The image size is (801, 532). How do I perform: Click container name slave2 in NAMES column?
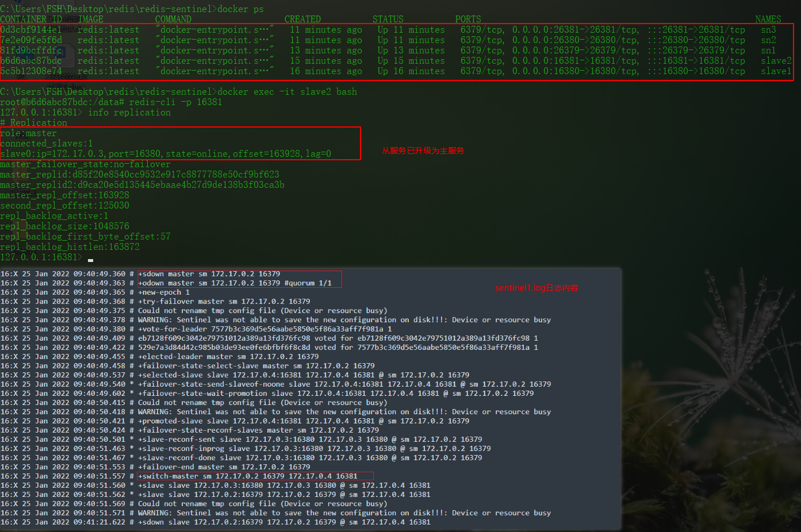776,61
